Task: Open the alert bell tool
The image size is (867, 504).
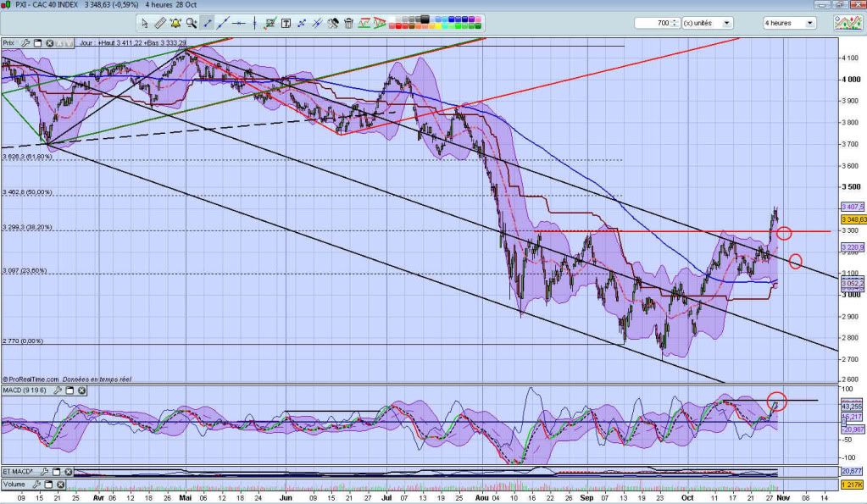Action: point(175,23)
